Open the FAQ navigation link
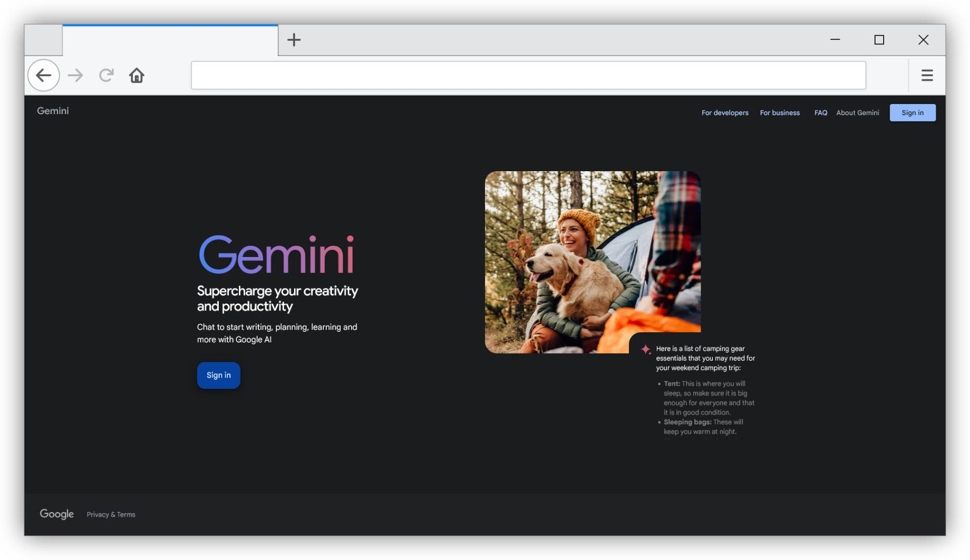 820,113
